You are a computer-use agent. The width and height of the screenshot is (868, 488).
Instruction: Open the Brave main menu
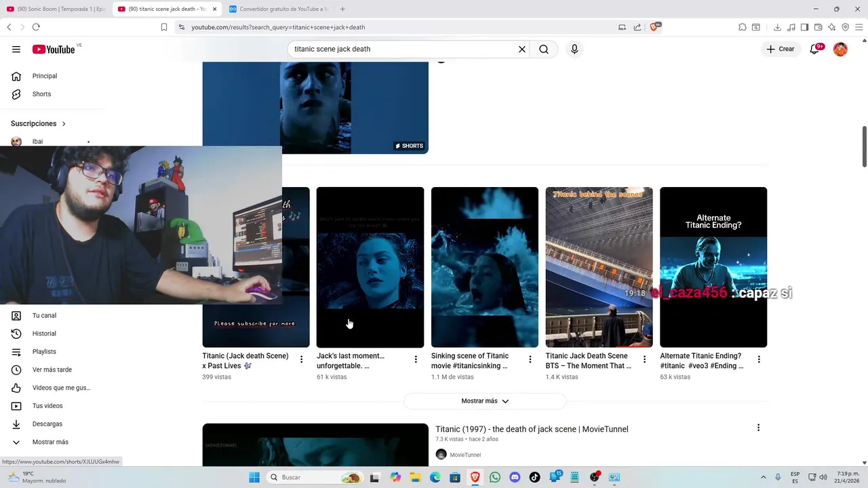[859, 27]
